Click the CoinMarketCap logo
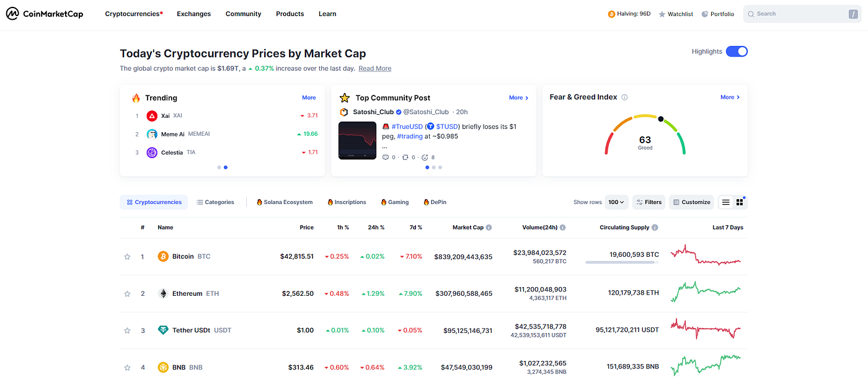This screenshot has width=868, height=382. (x=44, y=14)
